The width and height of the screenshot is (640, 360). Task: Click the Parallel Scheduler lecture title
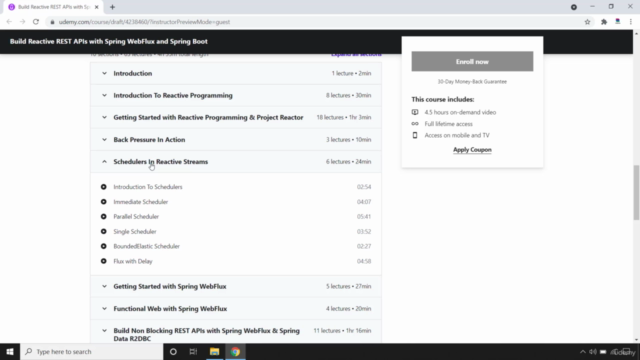(x=136, y=217)
